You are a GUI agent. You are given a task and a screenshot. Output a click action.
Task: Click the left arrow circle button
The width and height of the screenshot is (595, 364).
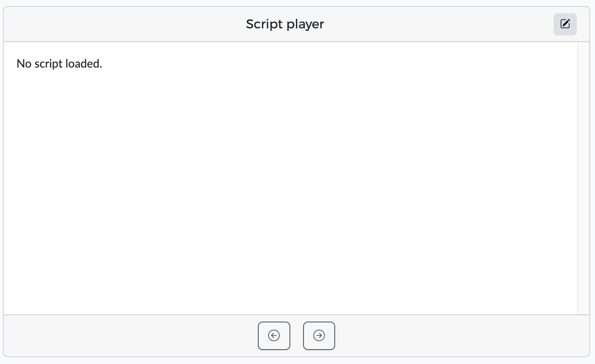(274, 336)
